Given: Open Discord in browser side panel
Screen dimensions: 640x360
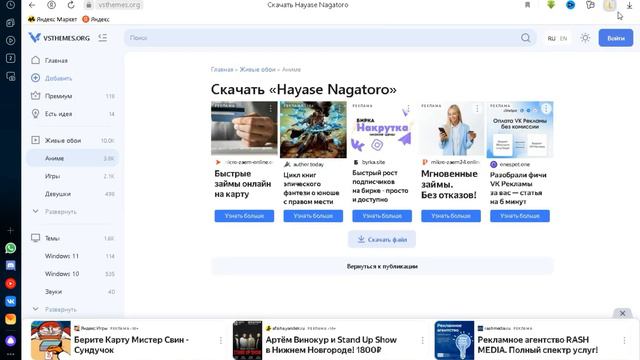Looking at the screenshot, I should tap(11, 266).
